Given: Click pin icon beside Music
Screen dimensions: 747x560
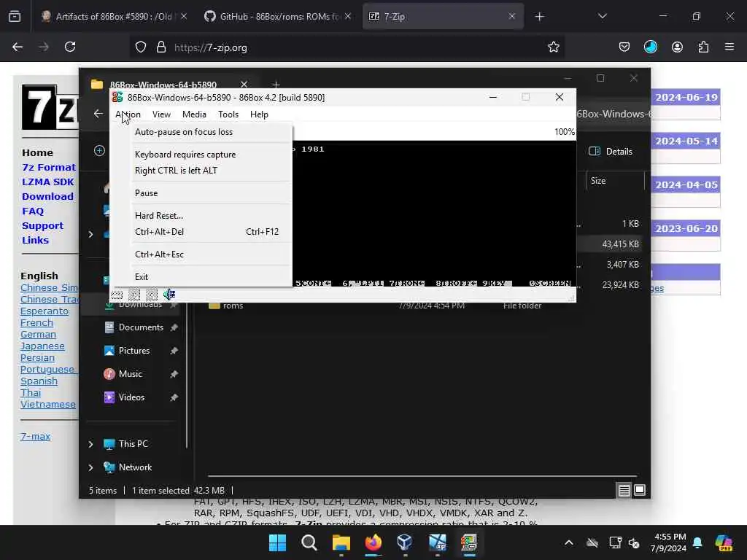Looking at the screenshot, I should pyautogui.click(x=174, y=374).
